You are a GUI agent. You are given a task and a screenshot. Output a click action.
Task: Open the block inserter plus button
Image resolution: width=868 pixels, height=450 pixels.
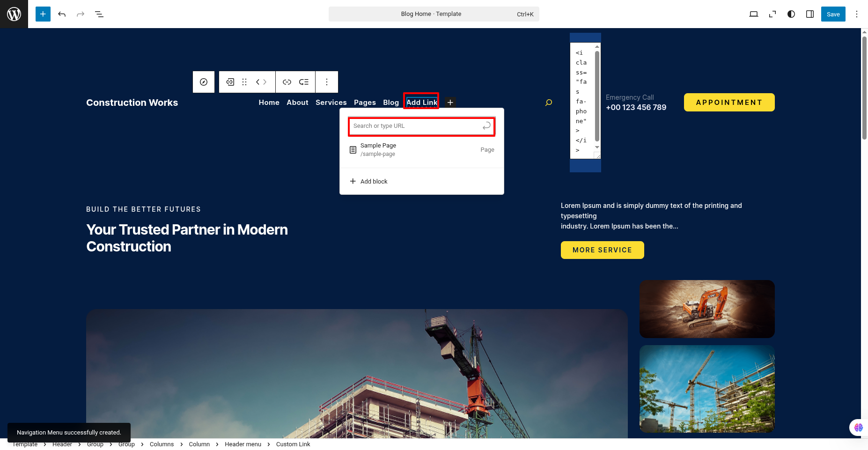43,14
